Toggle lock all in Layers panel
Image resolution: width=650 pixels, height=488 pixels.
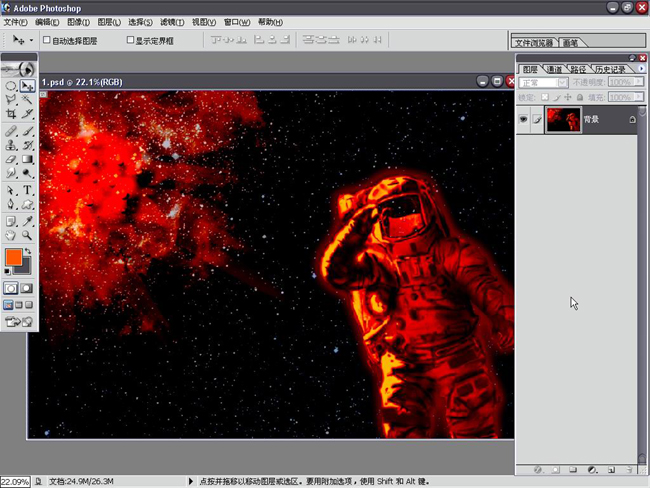point(580,97)
